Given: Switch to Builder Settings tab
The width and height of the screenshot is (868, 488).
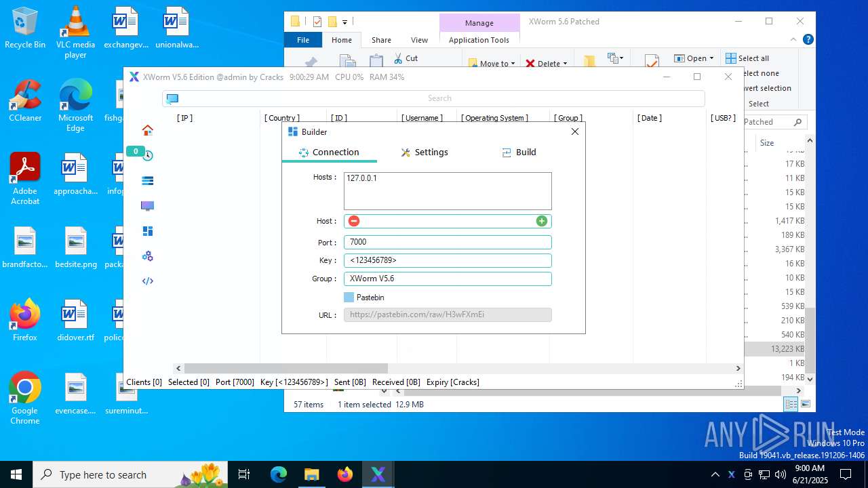Looking at the screenshot, I should [425, 152].
